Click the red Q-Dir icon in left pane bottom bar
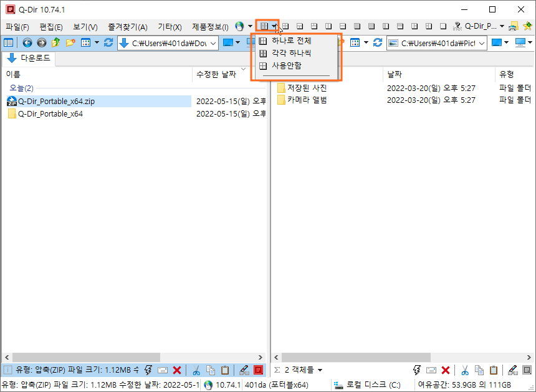The height and width of the screenshot is (392, 536). 259,370
